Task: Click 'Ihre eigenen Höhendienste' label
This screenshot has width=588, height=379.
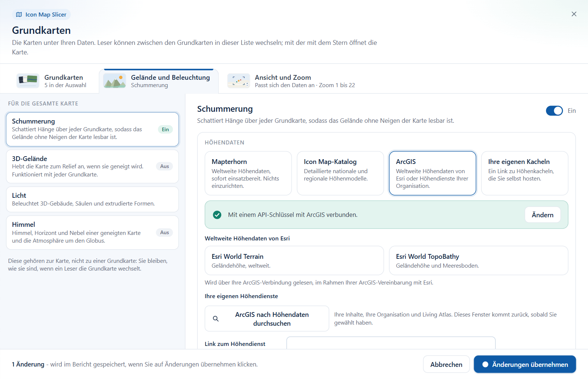Action: 241,296
